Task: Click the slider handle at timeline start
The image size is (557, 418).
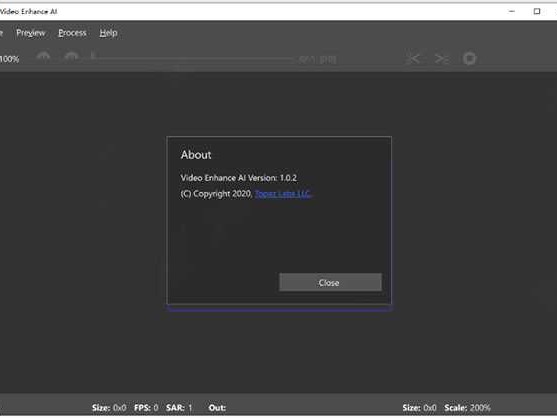Action: tap(93, 56)
